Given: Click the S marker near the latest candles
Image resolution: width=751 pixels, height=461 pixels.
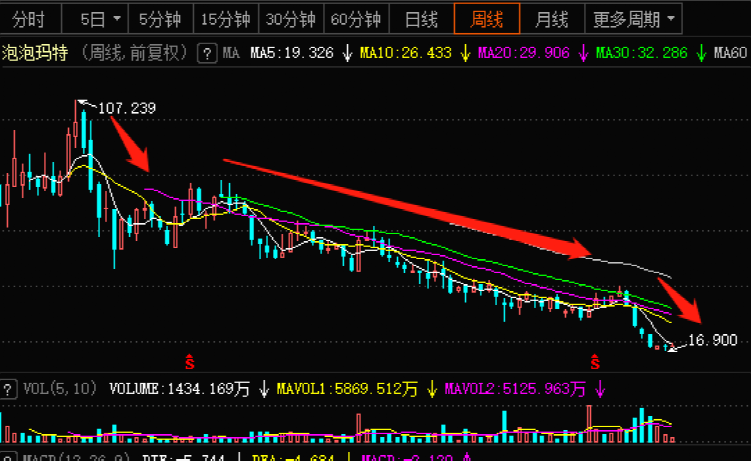Looking at the screenshot, I should [x=595, y=362].
